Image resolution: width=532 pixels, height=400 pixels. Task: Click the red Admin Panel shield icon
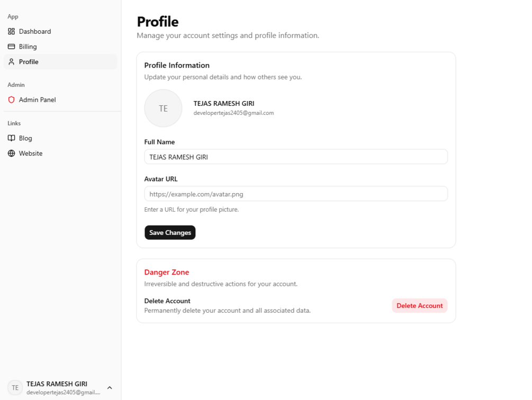(11, 99)
